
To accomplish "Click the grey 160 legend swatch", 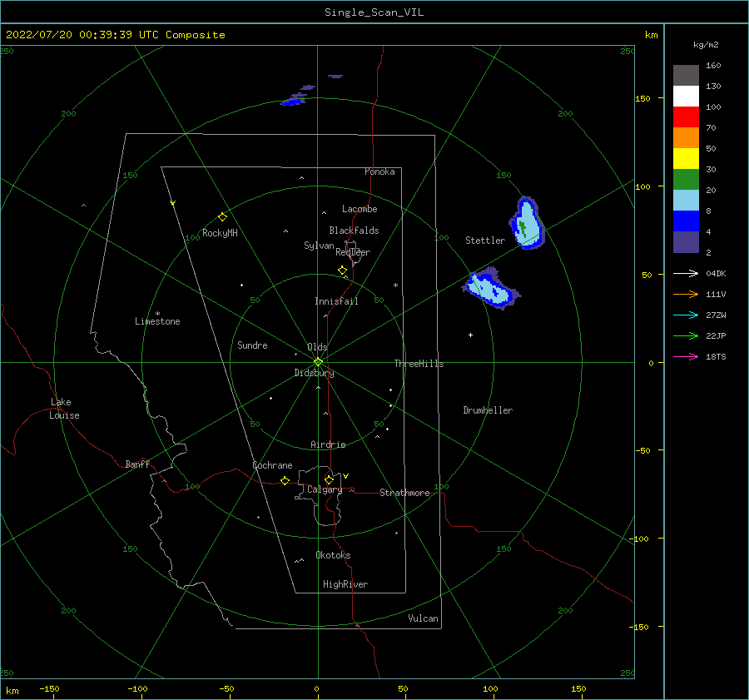I will [x=686, y=76].
